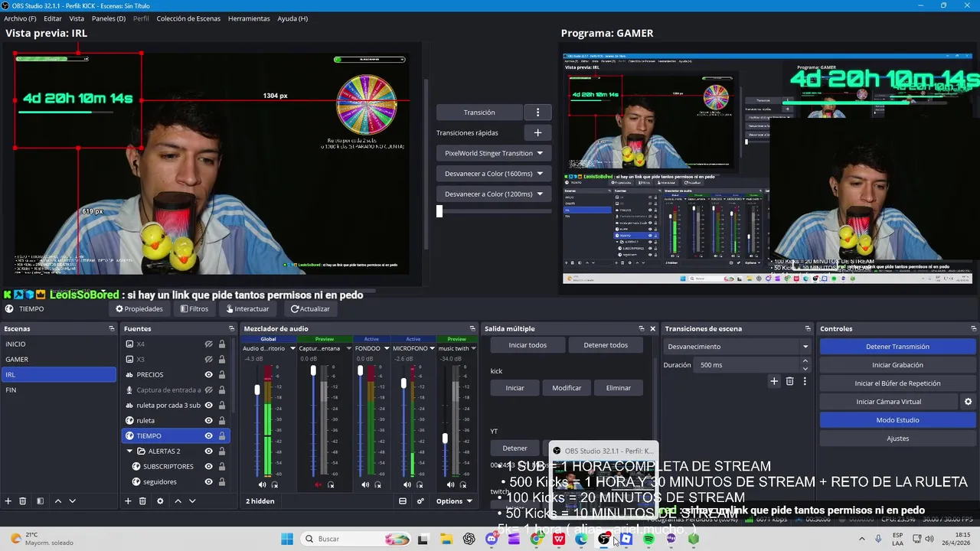Screen dimensions: 980x551
Task: Mute the FONDOO audio channel
Action: point(365,484)
